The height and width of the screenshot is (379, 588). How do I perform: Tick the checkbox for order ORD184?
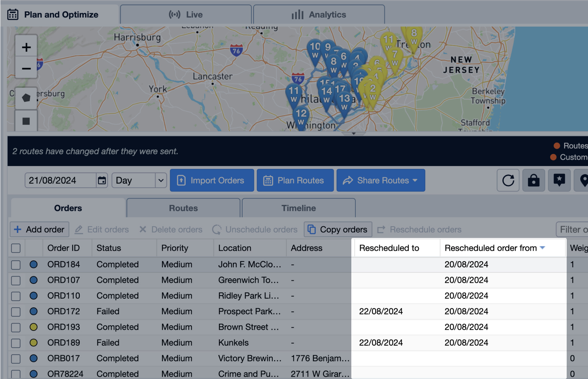point(16,265)
